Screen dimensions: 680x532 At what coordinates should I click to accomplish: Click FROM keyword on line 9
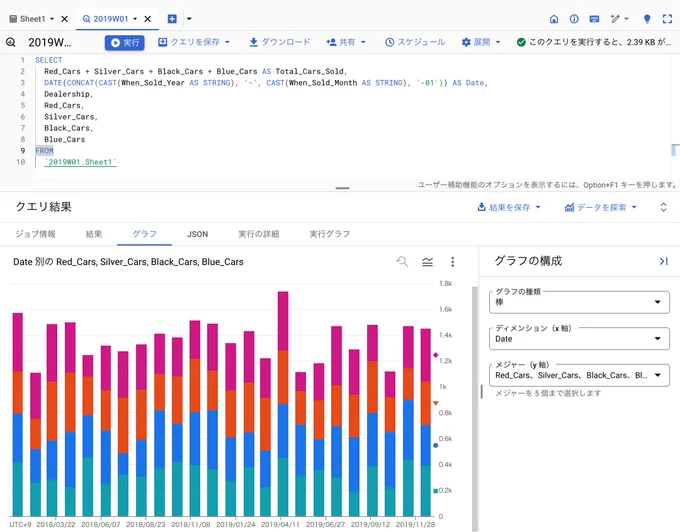tap(44, 150)
